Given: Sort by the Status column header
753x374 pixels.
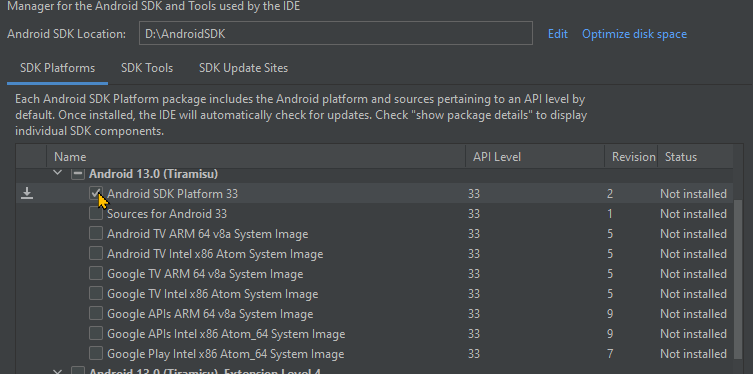Looking at the screenshot, I should [695, 157].
